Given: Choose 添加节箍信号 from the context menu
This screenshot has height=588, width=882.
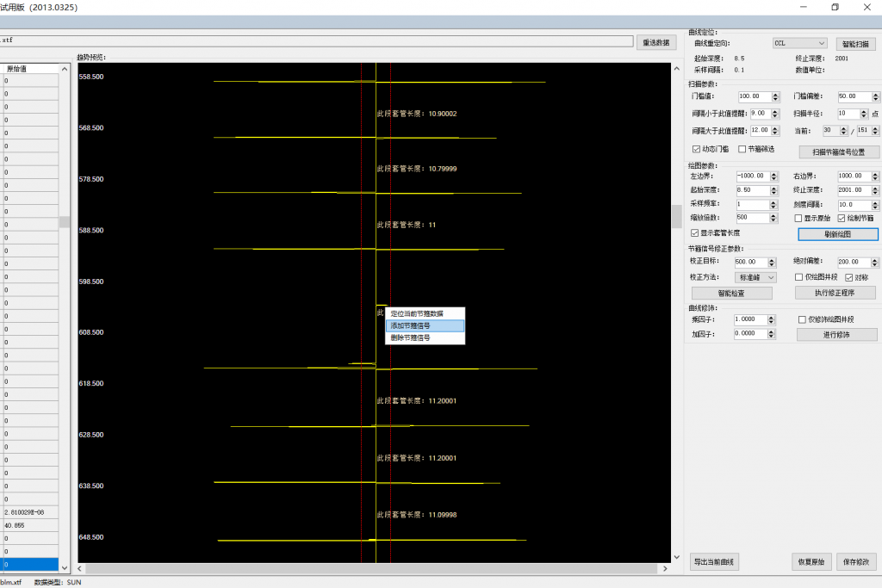Looking at the screenshot, I should point(425,326).
